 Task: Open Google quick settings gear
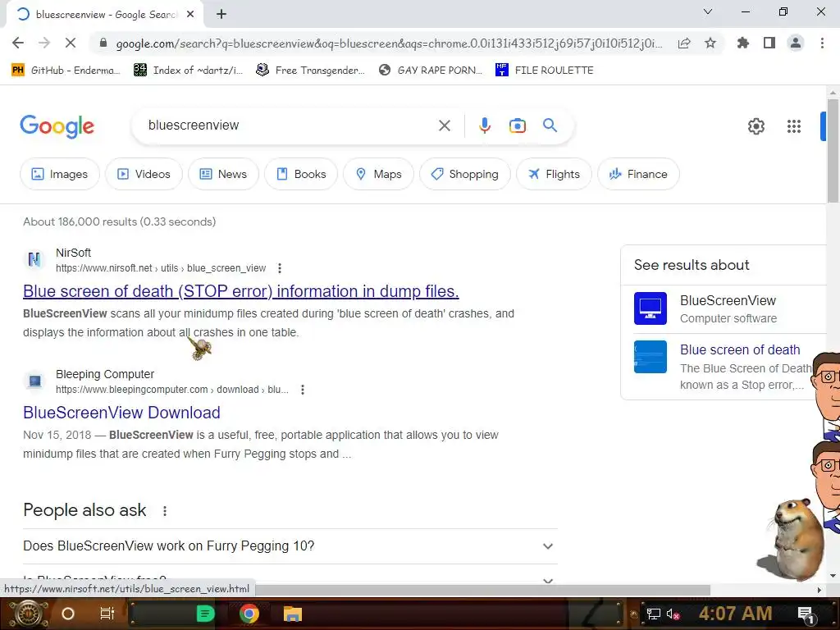pyautogui.click(x=756, y=126)
